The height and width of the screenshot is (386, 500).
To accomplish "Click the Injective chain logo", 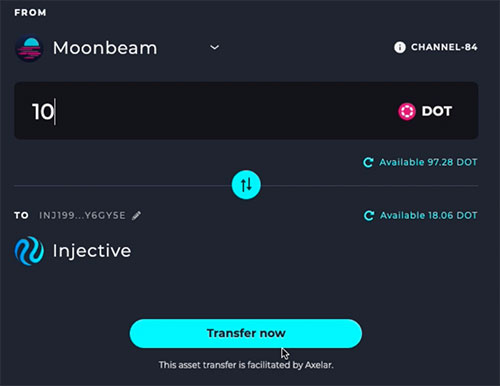I will 29,251.
